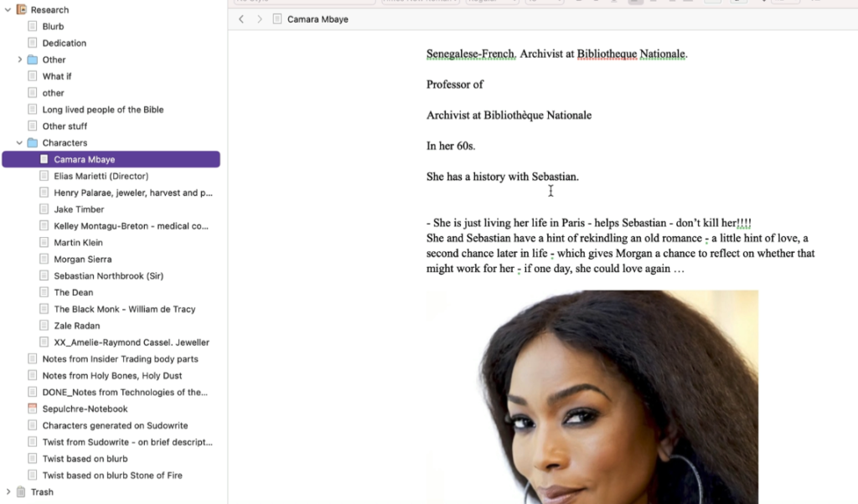The height and width of the screenshot is (504, 858).
Task: Collapse the Characters folder
Action: pyautogui.click(x=20, y=142)
